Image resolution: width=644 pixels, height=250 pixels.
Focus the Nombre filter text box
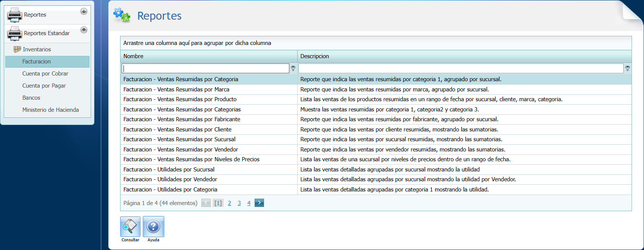point(205,68)
